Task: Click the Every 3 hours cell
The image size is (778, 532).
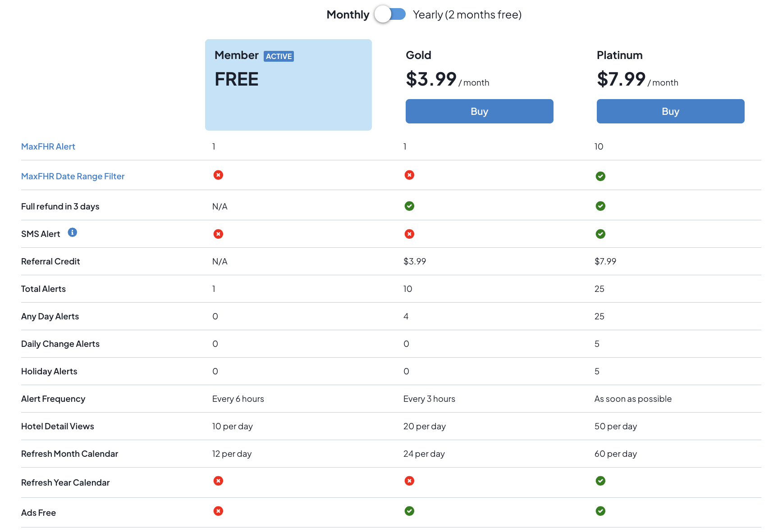Action: pyautogui.click(x=429, y=399)
